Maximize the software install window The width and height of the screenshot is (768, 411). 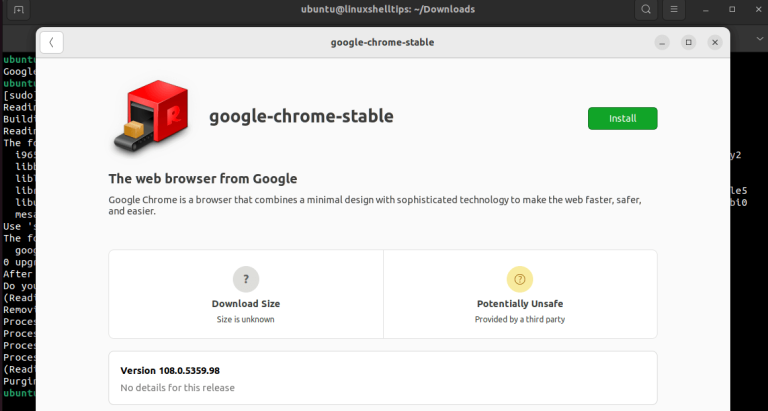[688, 42]
